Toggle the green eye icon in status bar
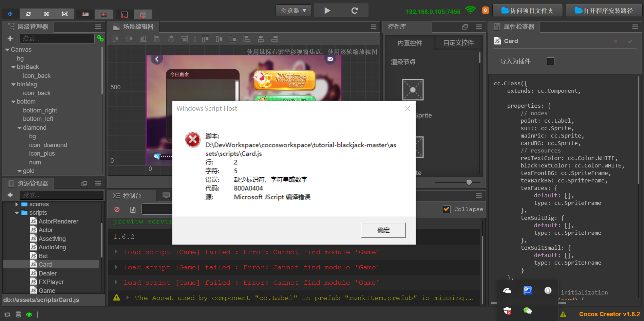The image size is (644, 321). pos(29,315)
